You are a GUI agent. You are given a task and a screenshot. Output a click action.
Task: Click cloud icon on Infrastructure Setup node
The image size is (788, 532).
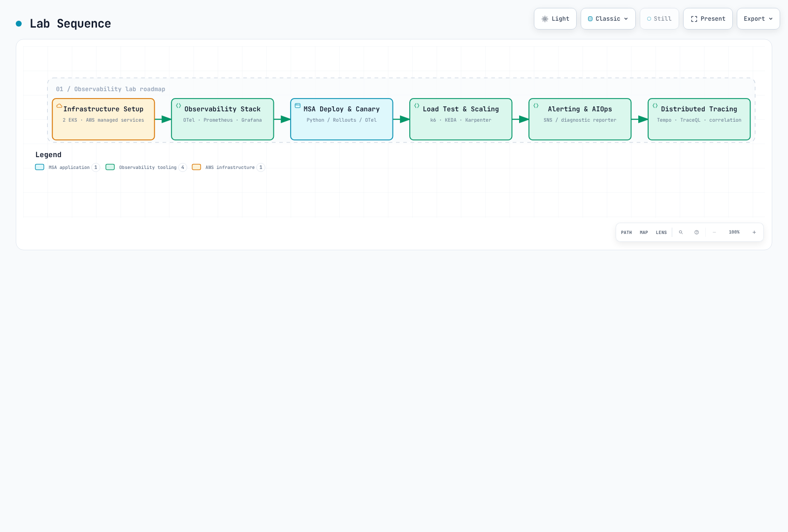pos(59,105)
